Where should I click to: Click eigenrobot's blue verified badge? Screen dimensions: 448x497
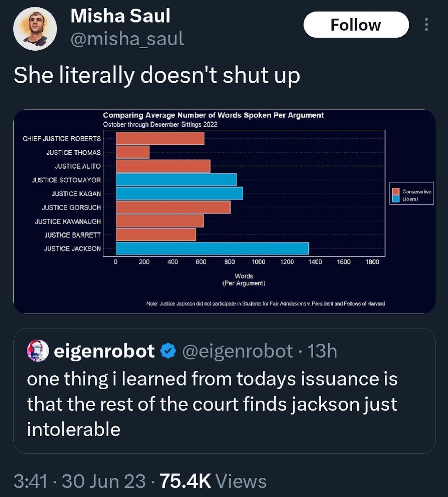click(x=168, y=351)
